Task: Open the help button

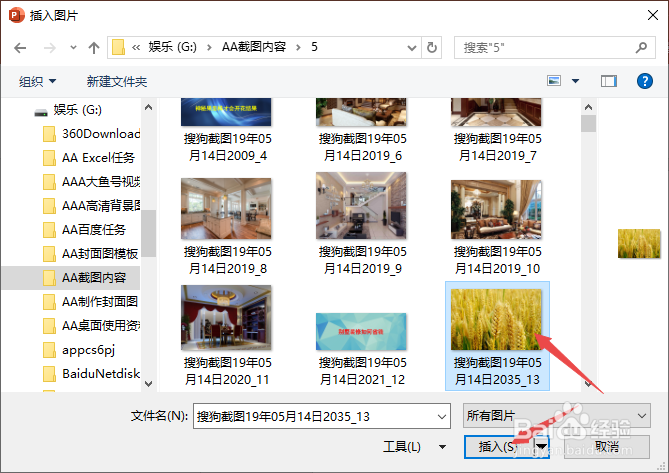Action: pyautogui.click(x=645, y=81)
